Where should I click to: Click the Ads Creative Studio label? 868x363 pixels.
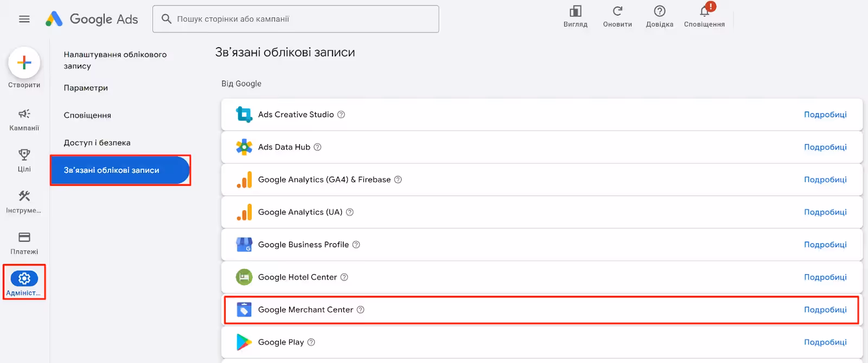point(296,114)
